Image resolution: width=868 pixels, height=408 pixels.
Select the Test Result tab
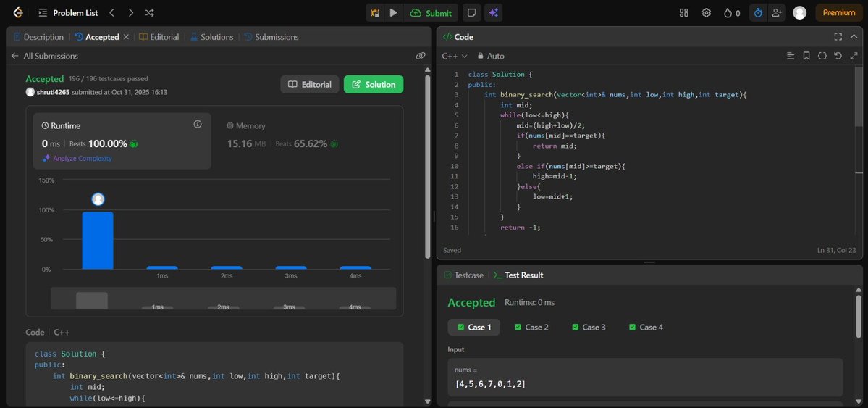coord(518,275)
